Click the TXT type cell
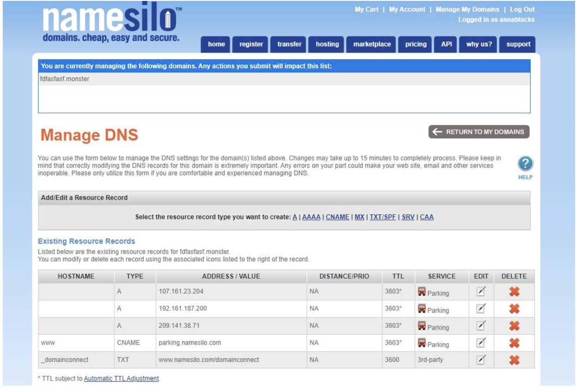576x392 pixels. point(135,360)
